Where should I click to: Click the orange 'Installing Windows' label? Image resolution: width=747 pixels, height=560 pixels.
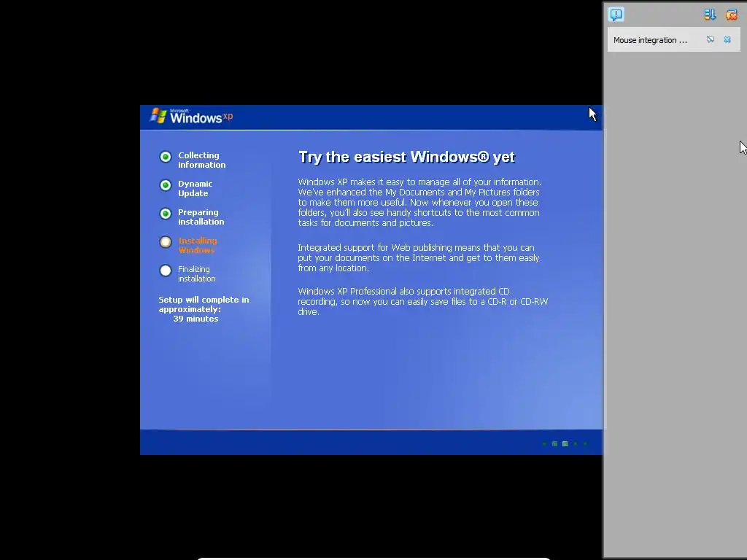[x=197, y=245]
